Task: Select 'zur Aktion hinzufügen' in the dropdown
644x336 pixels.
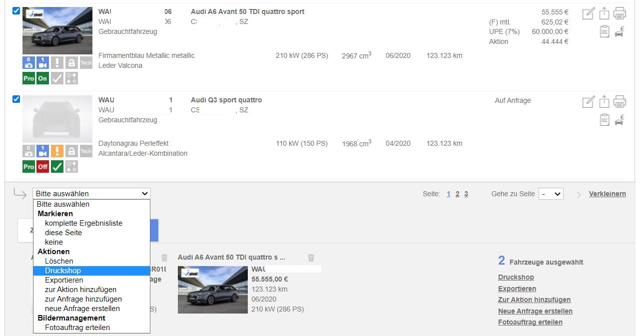Action: coord(91,290)
